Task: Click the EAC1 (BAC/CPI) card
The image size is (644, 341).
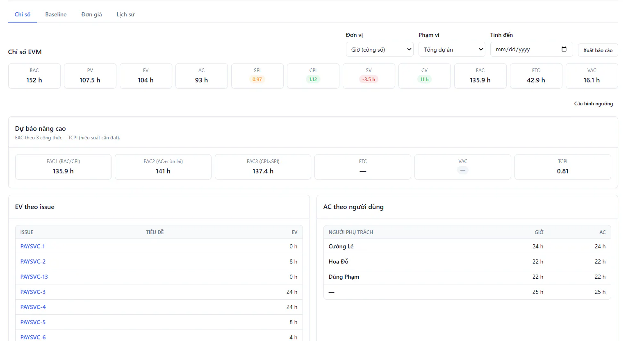Action: [x=63, y=167]
